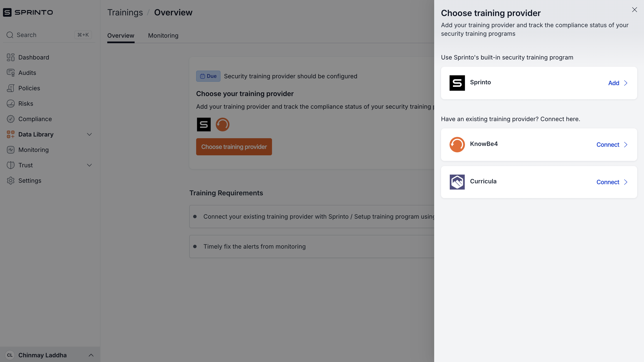Switch to the Monitoring tab
The image size is (644, 362).
[x=163, y=36]
